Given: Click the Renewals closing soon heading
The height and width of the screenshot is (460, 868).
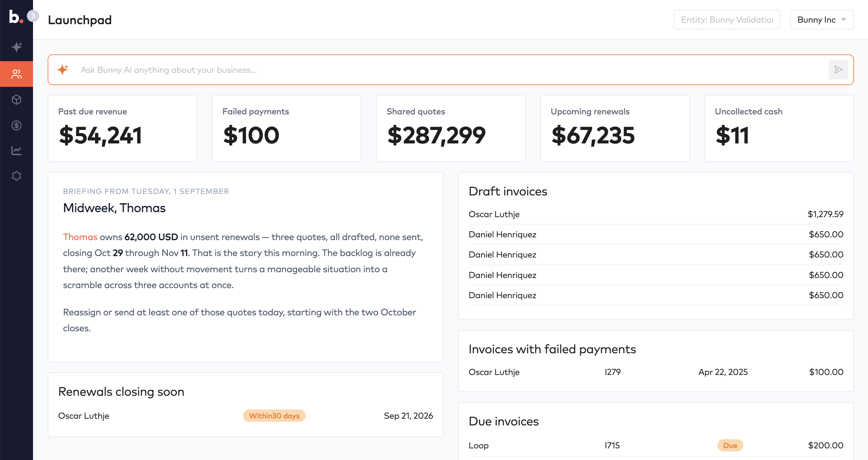Looking at the screenshot, I should (121, 391).
